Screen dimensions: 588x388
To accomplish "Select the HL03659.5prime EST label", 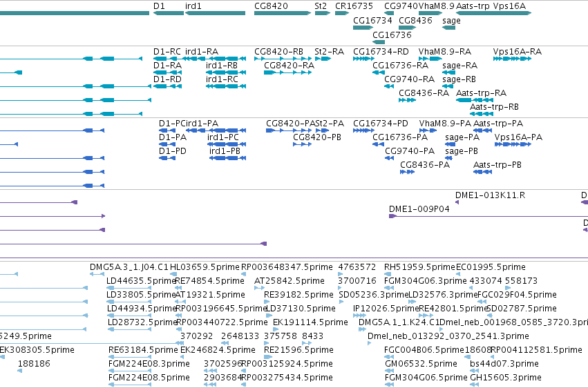I will point(205,267).
